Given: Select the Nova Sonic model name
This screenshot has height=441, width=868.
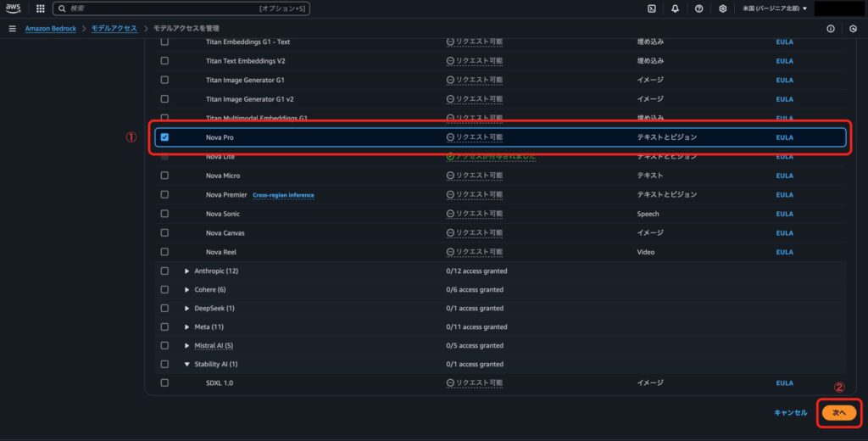Looking at the screenshot, I should click(223, 214).
